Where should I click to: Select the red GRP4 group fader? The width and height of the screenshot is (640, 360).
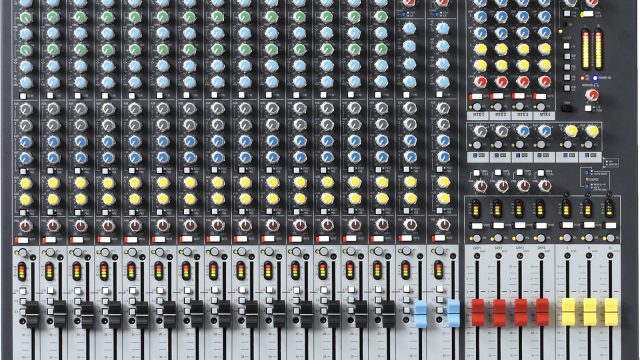click(x=542, y=312)
